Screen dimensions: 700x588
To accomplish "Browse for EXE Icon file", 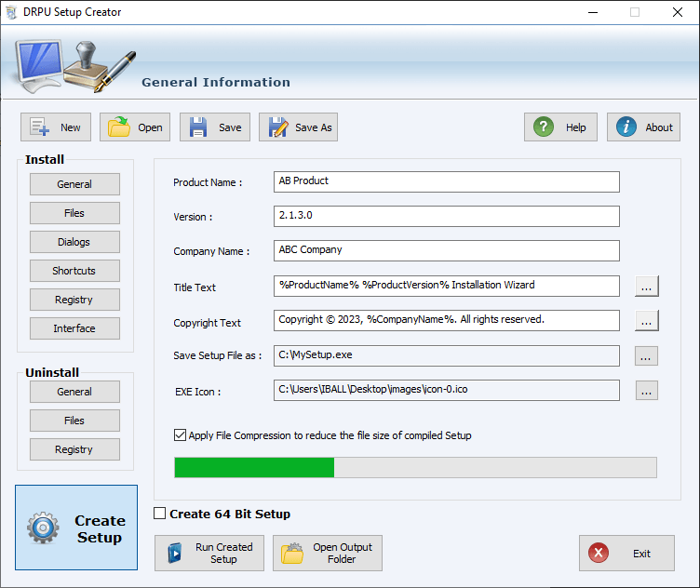I will point(646,391).
